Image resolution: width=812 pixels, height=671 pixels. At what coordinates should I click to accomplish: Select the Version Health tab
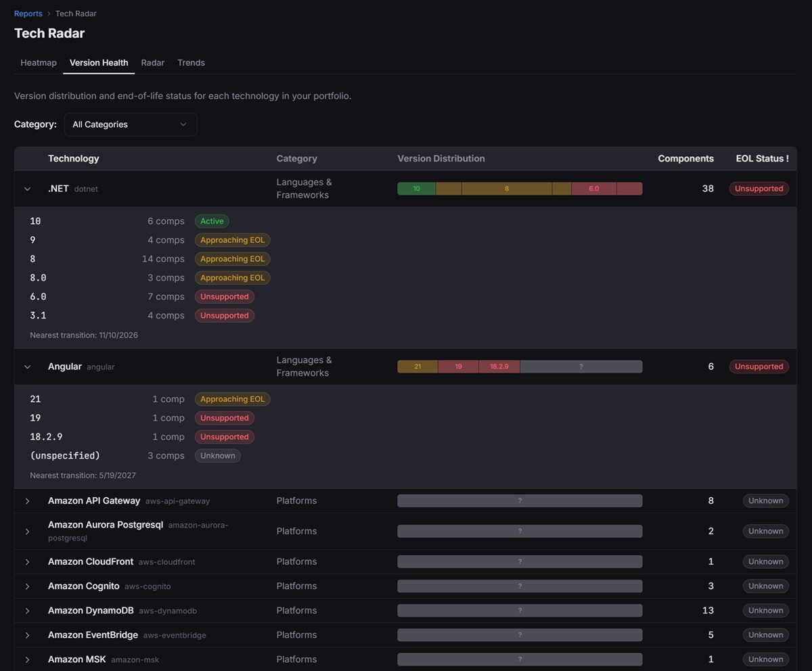click(x=99, y=62)
